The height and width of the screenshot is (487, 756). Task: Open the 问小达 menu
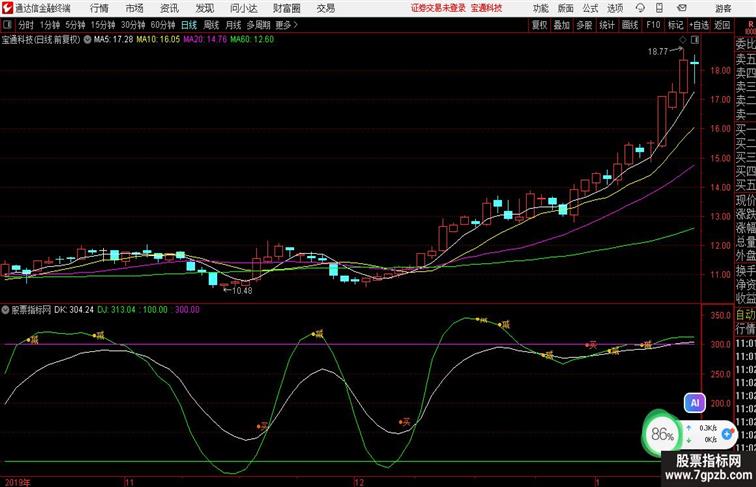(x=244, y=8)
